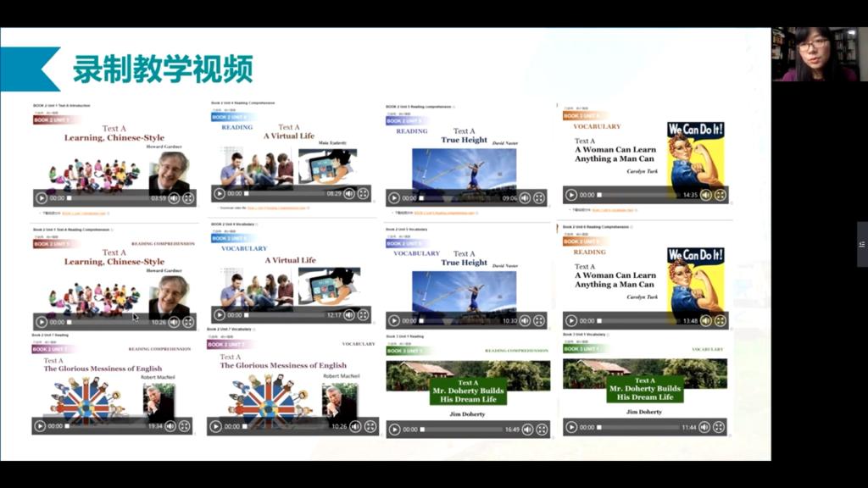Image resolution: width=868 pixels, height=488 pixels.
Task: Open fullscreen for 10:30 True Height vocabulary video
Action: (539, 321)
